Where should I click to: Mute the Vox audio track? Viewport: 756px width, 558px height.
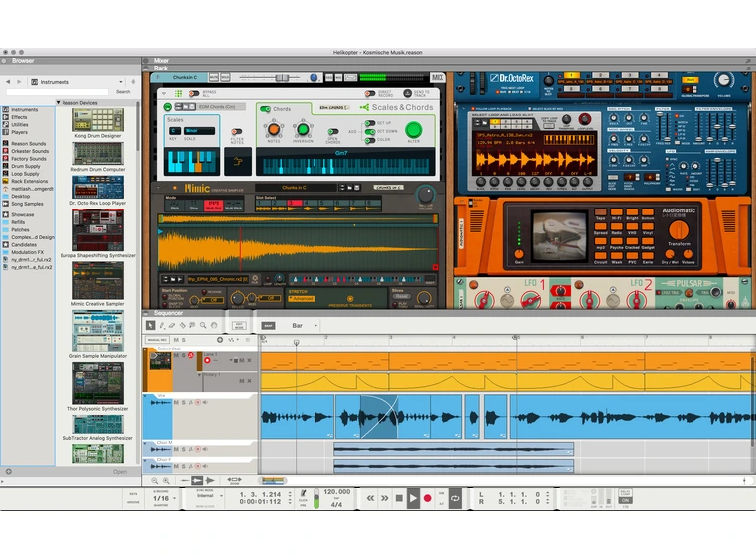pyautogui.click(x=176, y=402)
